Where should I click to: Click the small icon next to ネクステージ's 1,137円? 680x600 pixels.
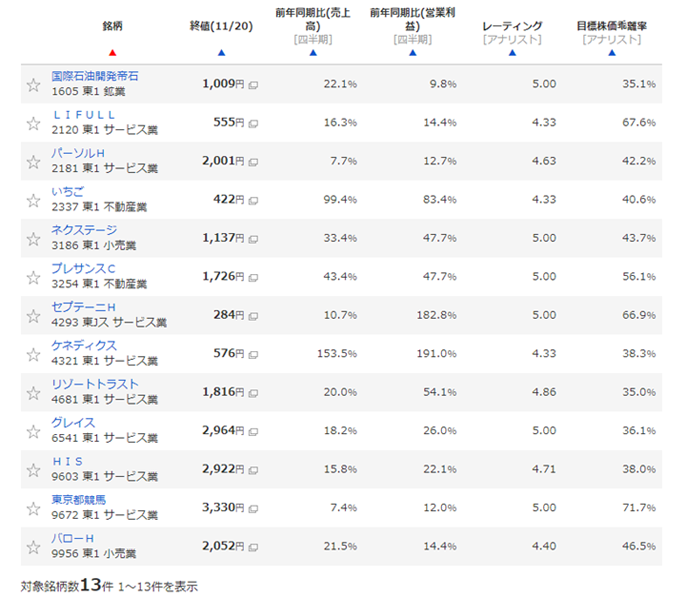coord(253,239)
